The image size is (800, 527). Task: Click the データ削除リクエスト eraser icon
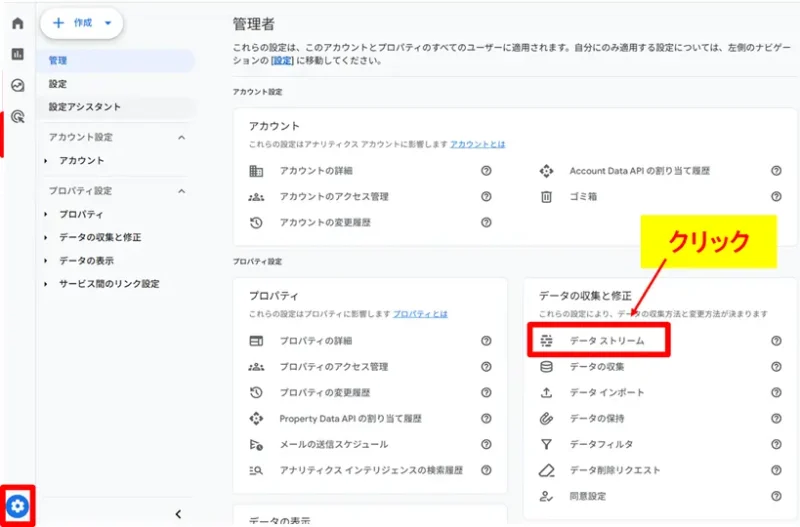[x=546, y=470]
